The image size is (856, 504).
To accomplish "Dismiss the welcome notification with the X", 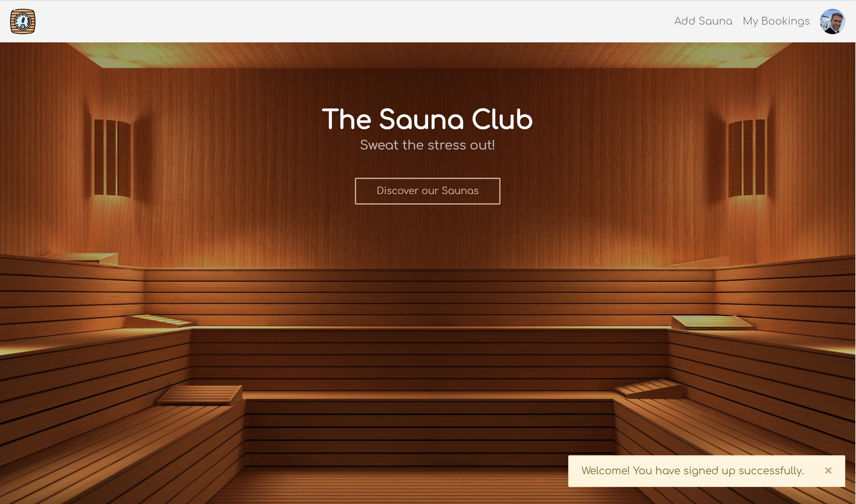I will point(828,470).
